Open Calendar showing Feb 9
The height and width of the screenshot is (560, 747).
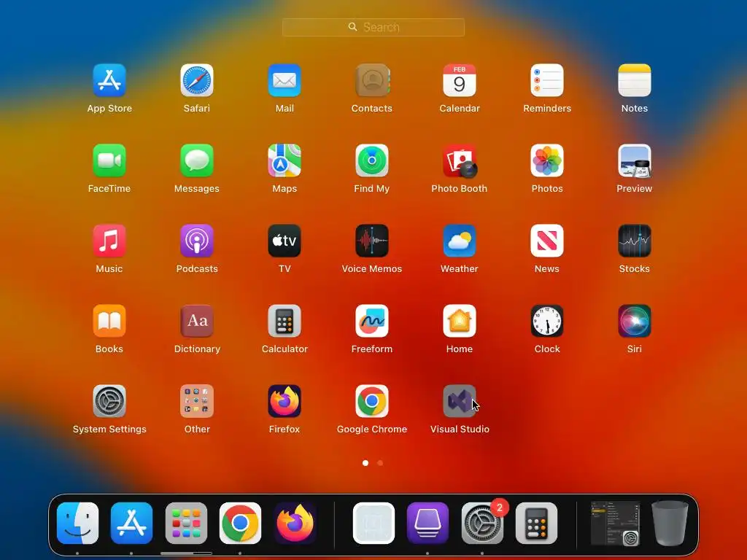(x=460, y=80)
